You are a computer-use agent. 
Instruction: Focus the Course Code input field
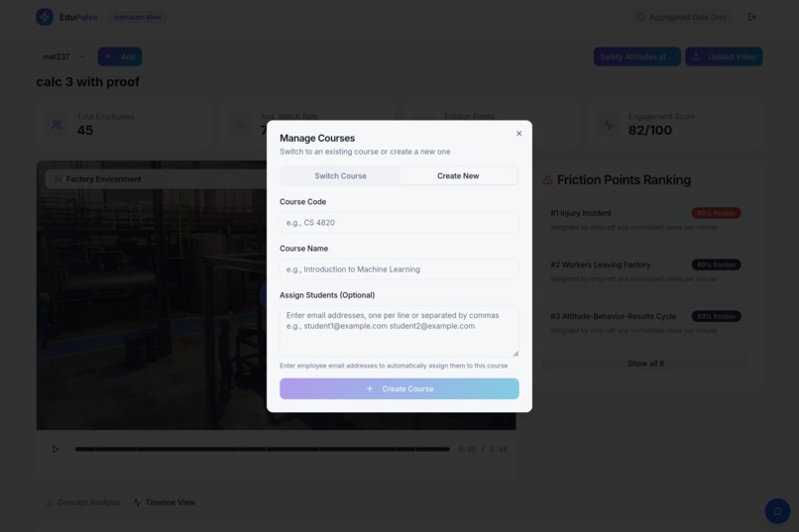pos(399,223)
